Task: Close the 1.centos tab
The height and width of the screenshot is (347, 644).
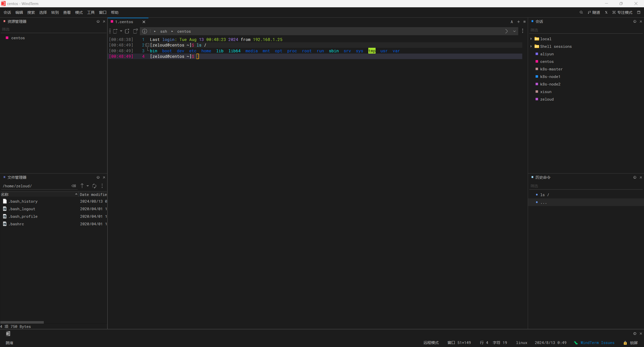Action: click(x=144, y=22)
